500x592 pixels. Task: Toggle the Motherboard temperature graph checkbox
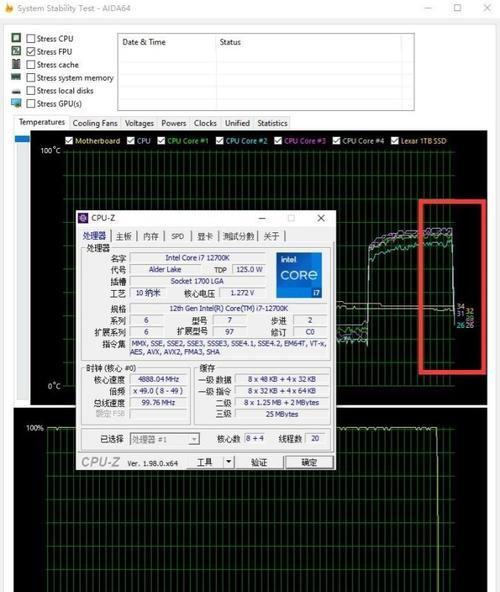(69, 141)
